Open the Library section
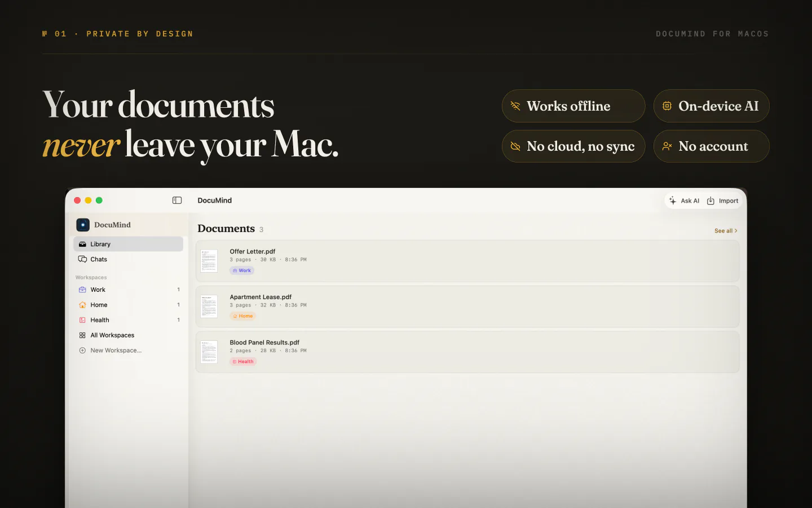This screenshot has height=508, width=812. (x=129, y=244)
